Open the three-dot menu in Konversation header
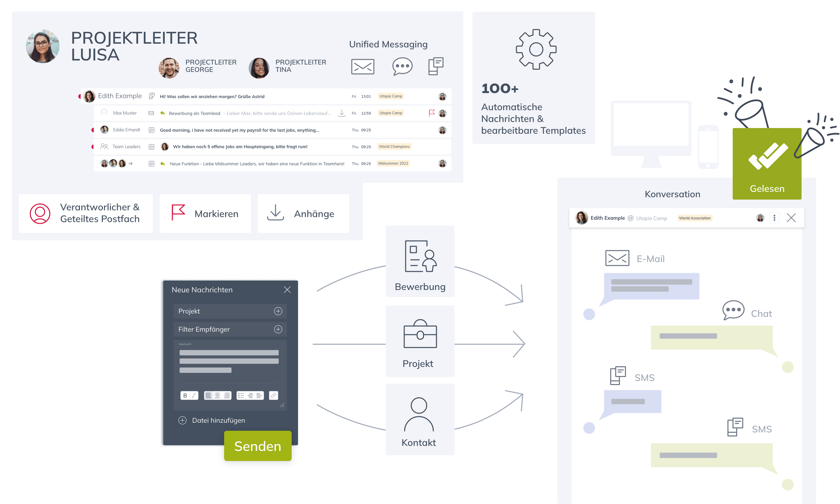 pyautogui.click(x=774, y=217)
